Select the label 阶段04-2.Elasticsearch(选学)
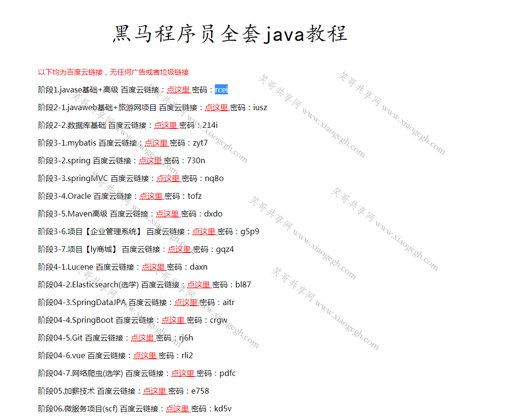The width and height of the screenshot is (514, 420). point(89,284)
